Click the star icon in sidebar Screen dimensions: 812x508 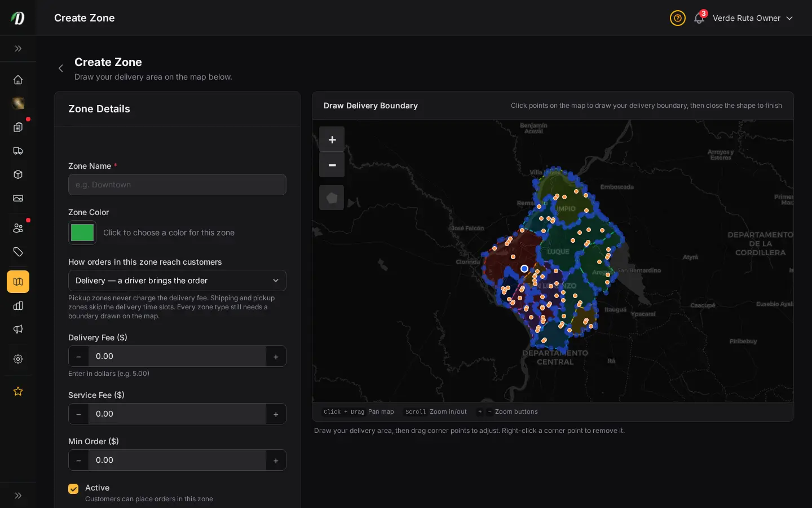(x=18, y=391)
